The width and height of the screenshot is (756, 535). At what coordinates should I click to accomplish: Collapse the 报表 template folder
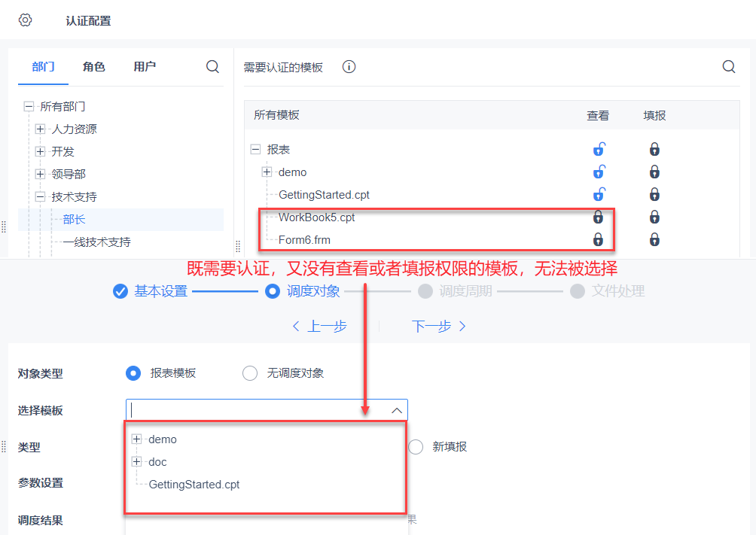point(255,150)
